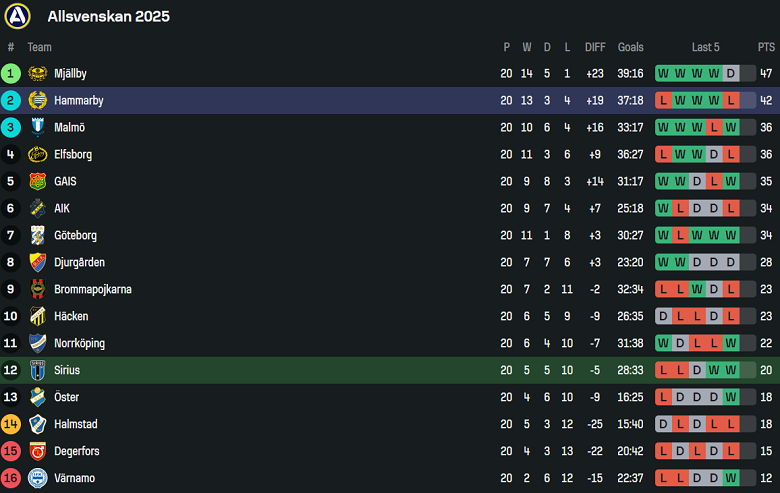Select the Sirius team row name
This screenshot has height=493, width=780.
coord(67,370)
